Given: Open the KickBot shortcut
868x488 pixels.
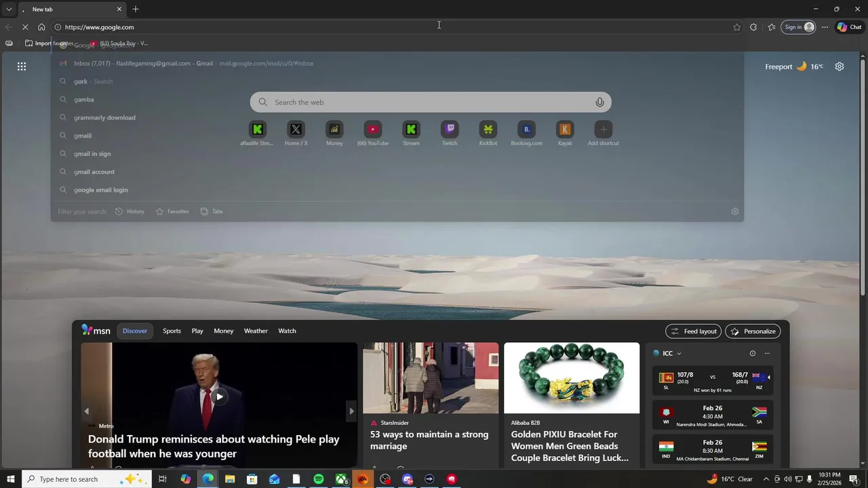Looking at the screenshot, I should coord(488,134).
